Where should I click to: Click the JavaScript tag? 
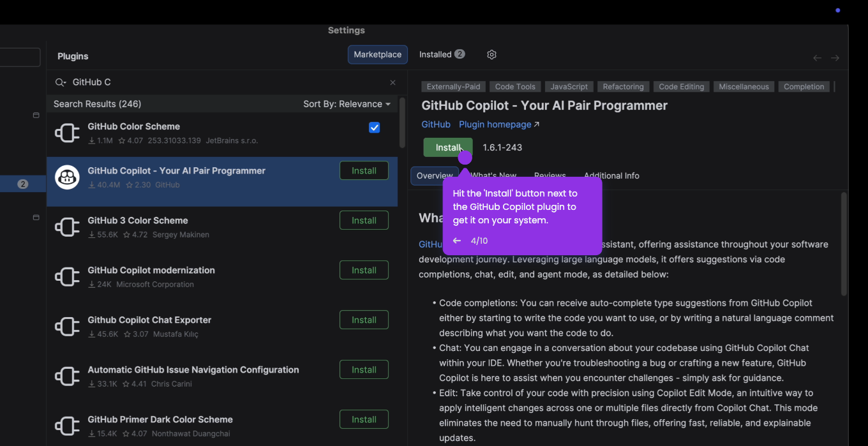(x=569, y=87)
